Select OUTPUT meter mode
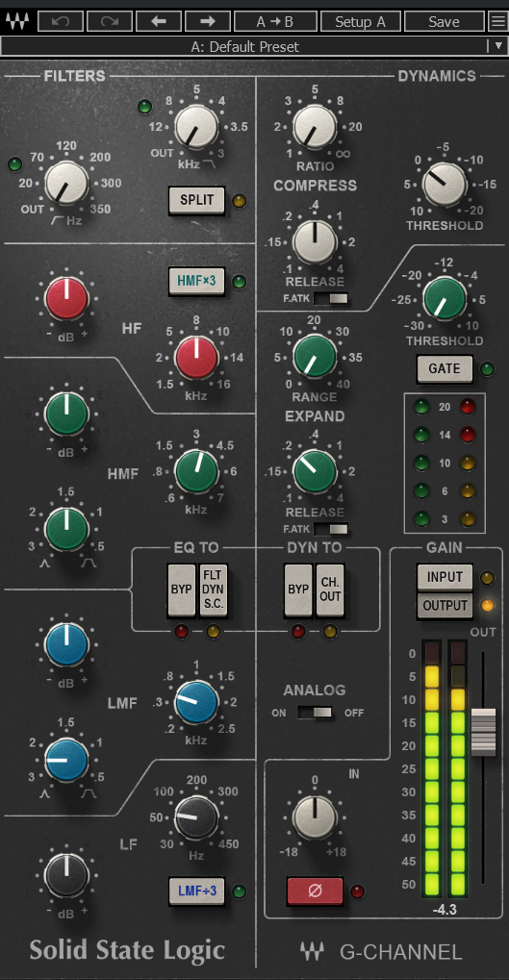Image resolution: width=509 pixels, height=980 pixels. tap(445, 605)
